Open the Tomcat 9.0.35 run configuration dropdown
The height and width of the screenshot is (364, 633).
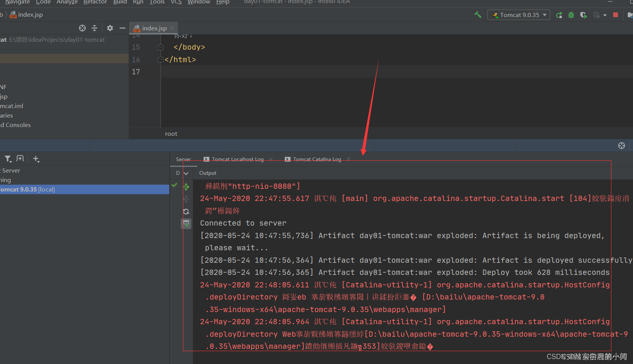tap(519, 15)
